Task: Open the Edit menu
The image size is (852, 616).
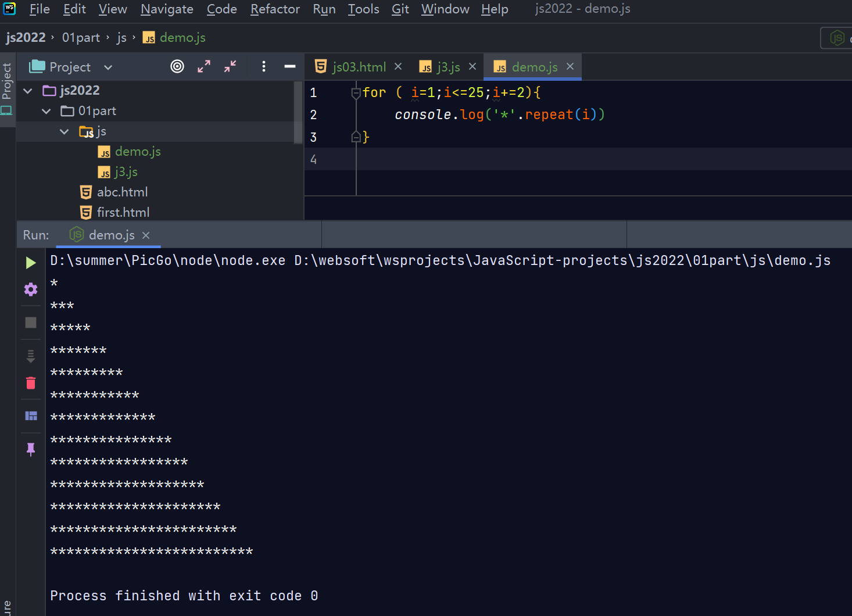Action: pyautogui.click(x=74, y=9)
